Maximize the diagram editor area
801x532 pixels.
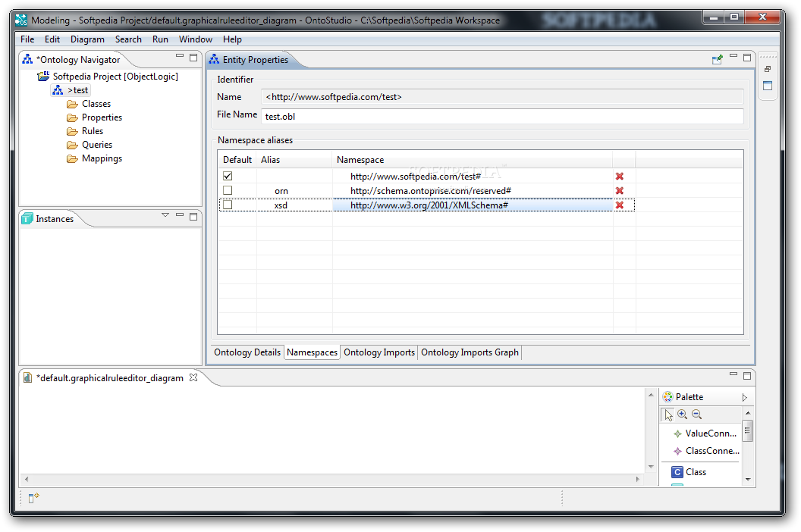pyautogui.click(x=747, y=376)
